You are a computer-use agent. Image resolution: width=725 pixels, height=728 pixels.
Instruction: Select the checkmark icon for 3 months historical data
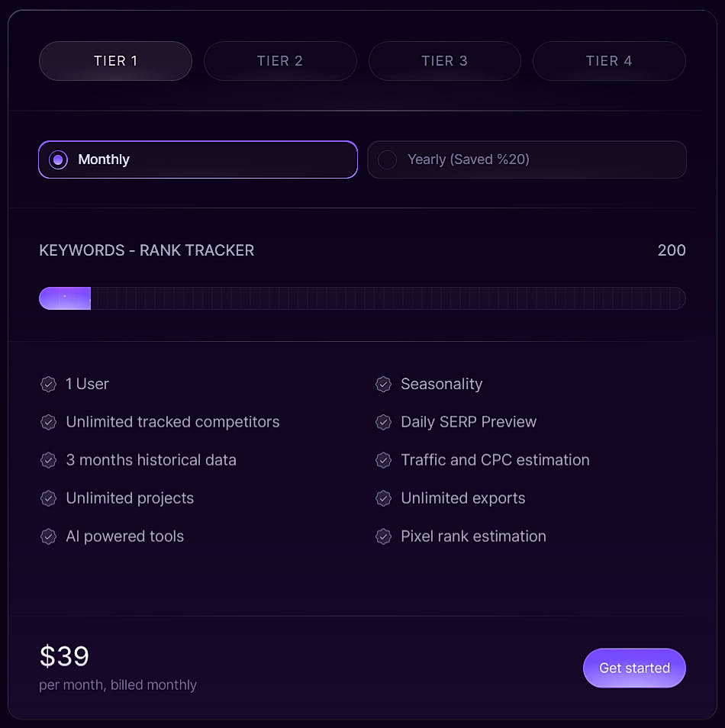click(x=48, y=460)
